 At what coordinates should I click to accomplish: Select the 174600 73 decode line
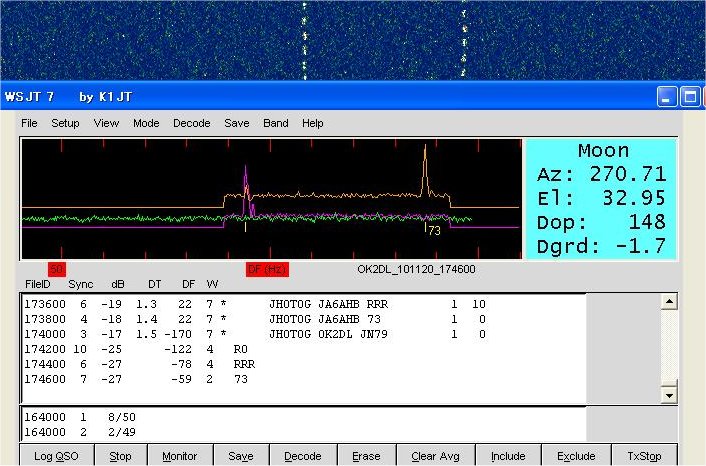click(x=136, y=379)
